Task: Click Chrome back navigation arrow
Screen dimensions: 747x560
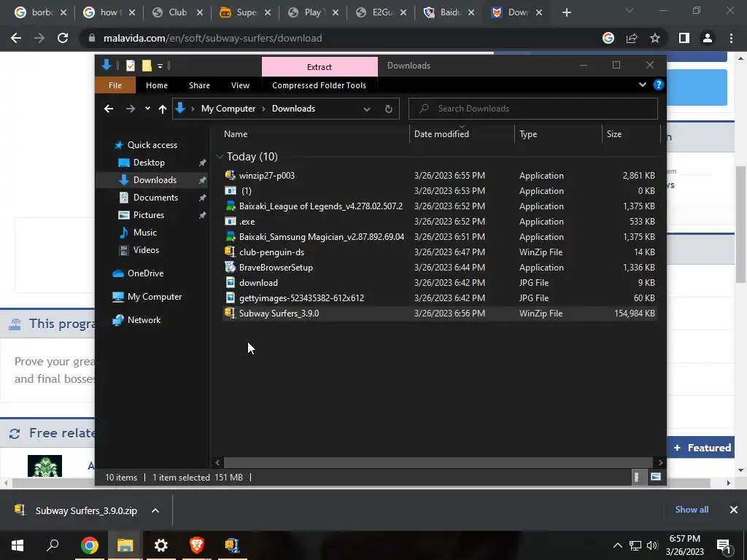Action: point(16,38)
